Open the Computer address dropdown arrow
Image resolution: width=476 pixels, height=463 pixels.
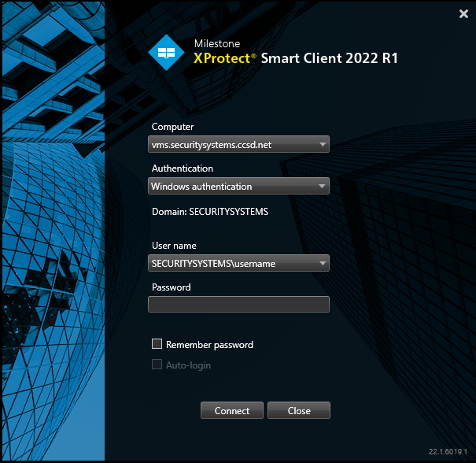click(323, 144)
